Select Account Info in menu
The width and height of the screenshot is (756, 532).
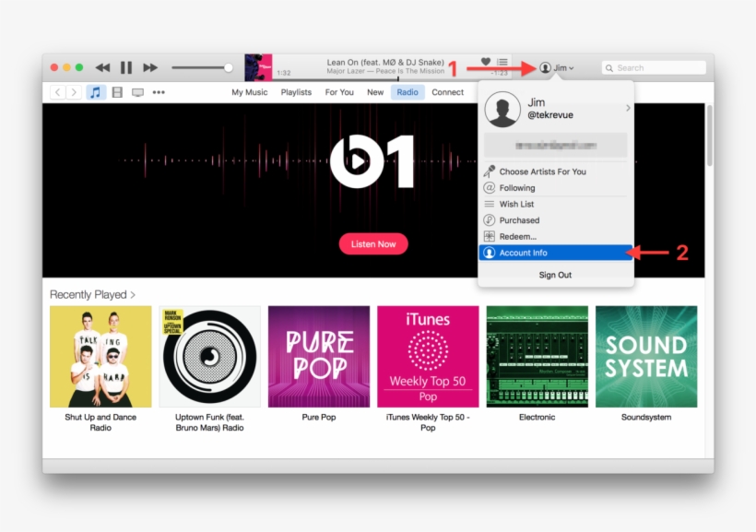point(556,253)
